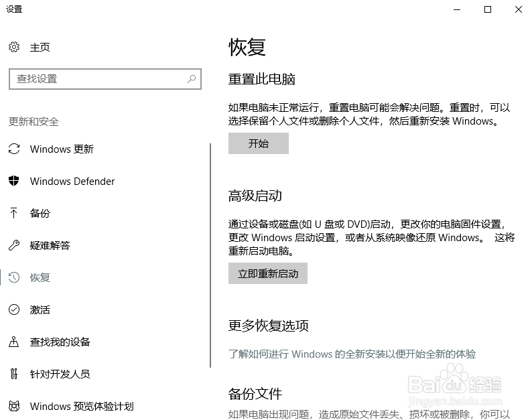
Task: Maximize the 设置 window
Action: tap(488, 9)
